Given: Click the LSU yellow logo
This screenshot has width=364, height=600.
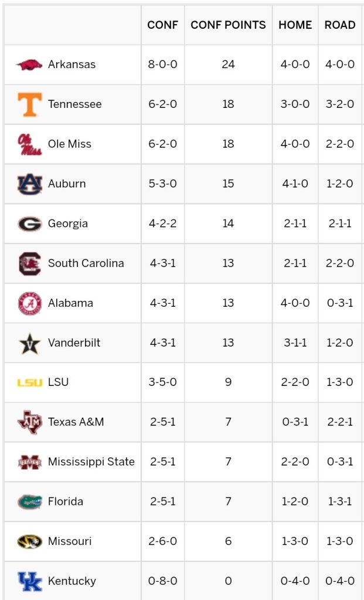Looking at the screenshot, I should tap(29, 382).
